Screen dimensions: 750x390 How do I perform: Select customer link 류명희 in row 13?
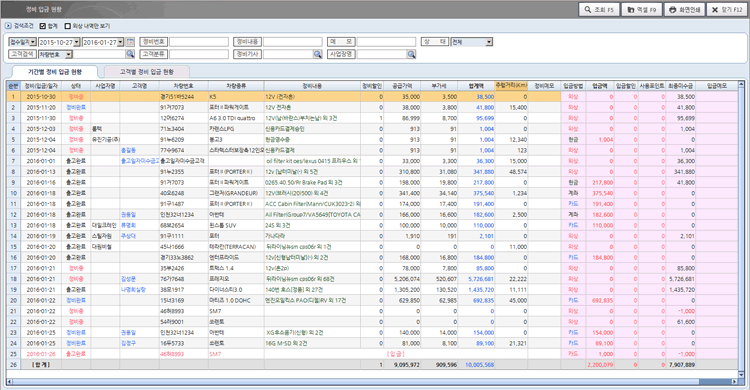[x=128, y=225]
